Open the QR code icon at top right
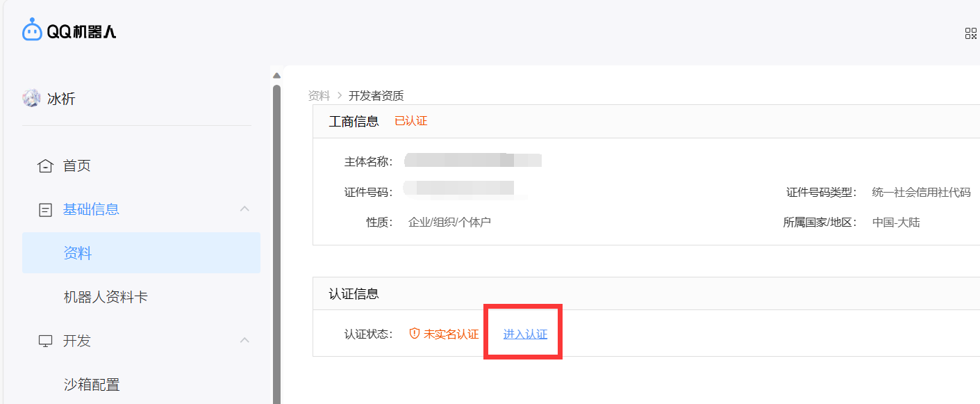 [970, 33]
